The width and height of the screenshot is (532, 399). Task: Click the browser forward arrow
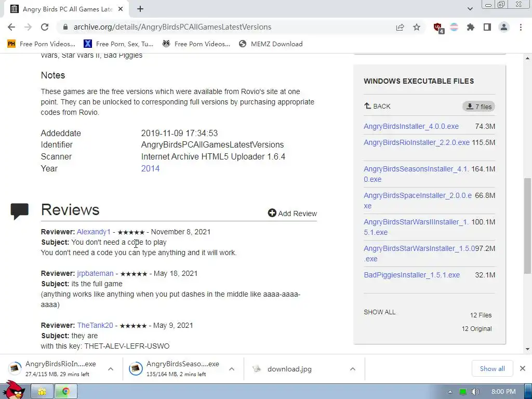[28, 27]
